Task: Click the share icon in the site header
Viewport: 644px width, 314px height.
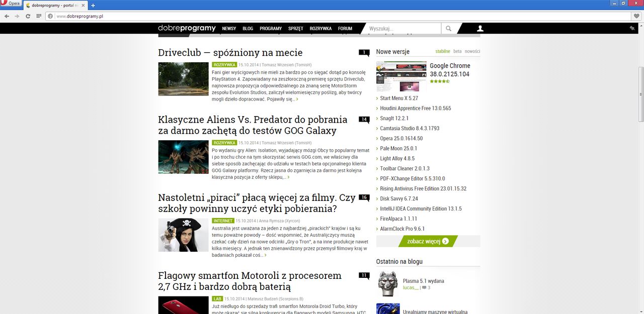Action: click(632, 28)
